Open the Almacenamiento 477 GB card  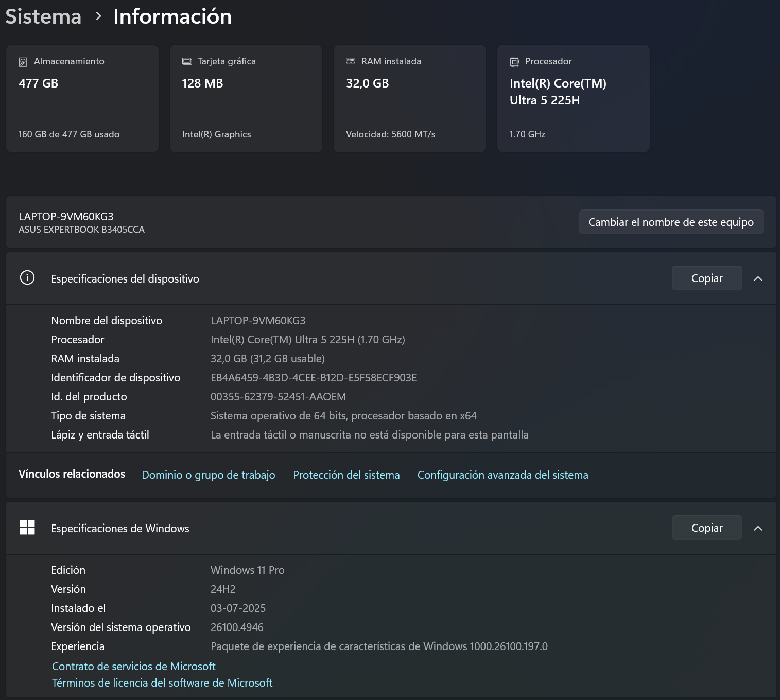tap(82, 98)
